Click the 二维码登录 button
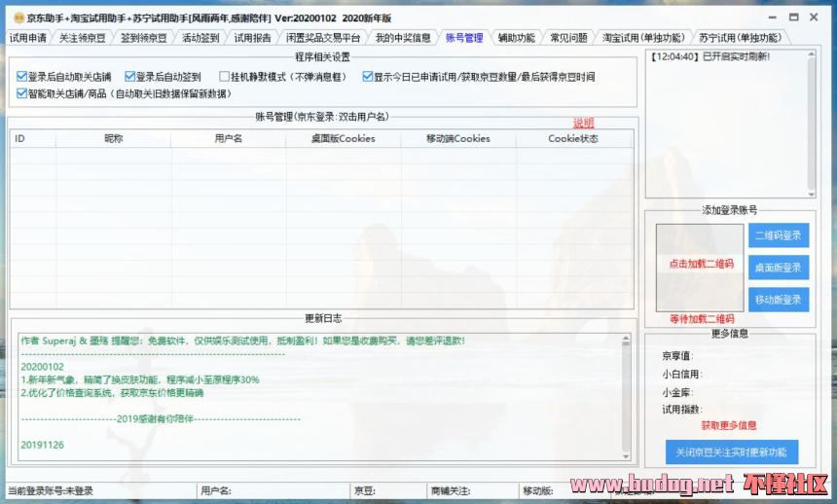Image resolution: width=837 pixels, height=504 pixels. coord(779,235)
